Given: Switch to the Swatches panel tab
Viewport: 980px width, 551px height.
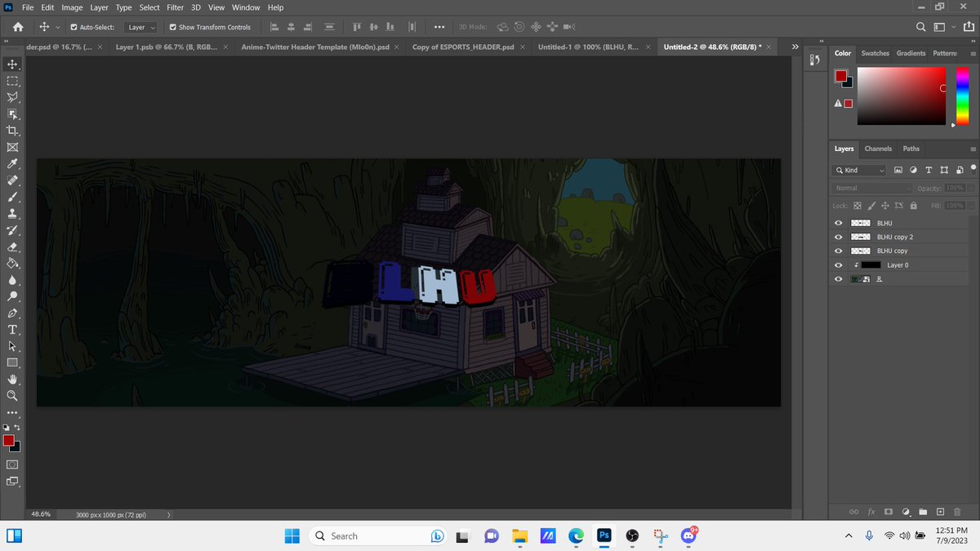Looking at the screenshot, I should [x=875, y=53].
